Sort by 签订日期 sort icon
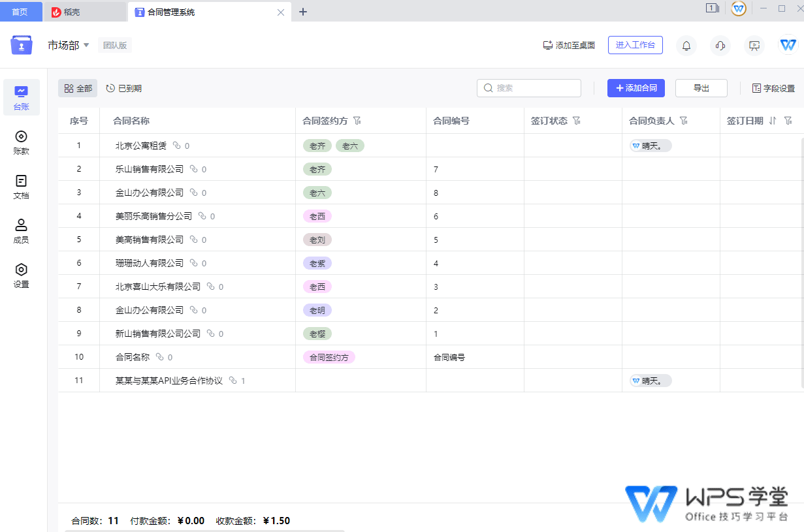Viewport: 804px width, 532px height. [773, 121]
